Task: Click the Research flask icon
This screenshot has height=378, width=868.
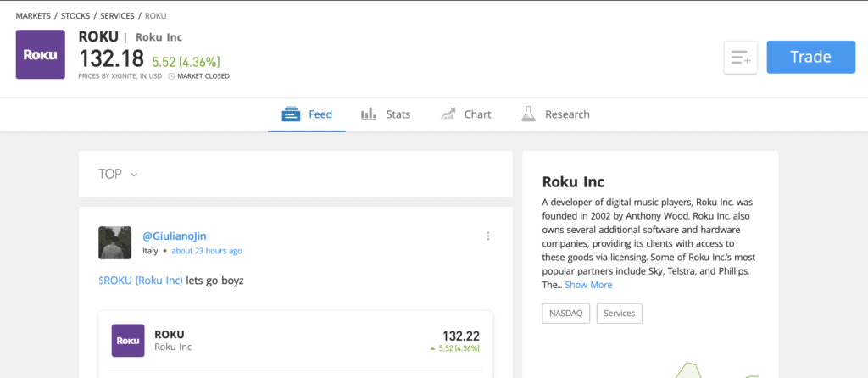Action: (x=528, y=114)
